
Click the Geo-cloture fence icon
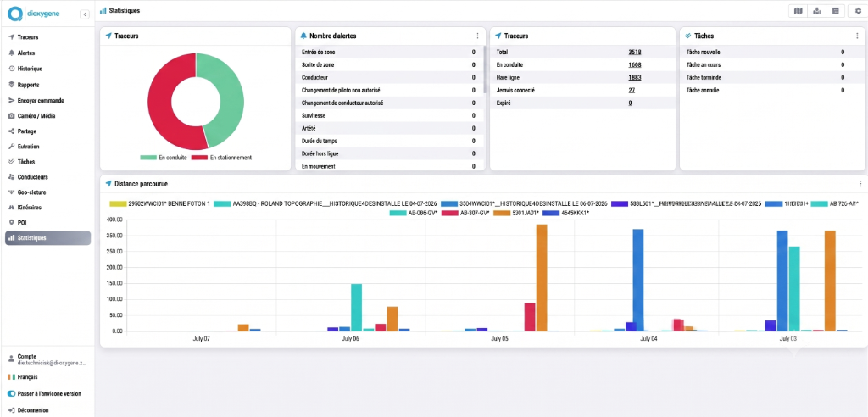(12, 192)
